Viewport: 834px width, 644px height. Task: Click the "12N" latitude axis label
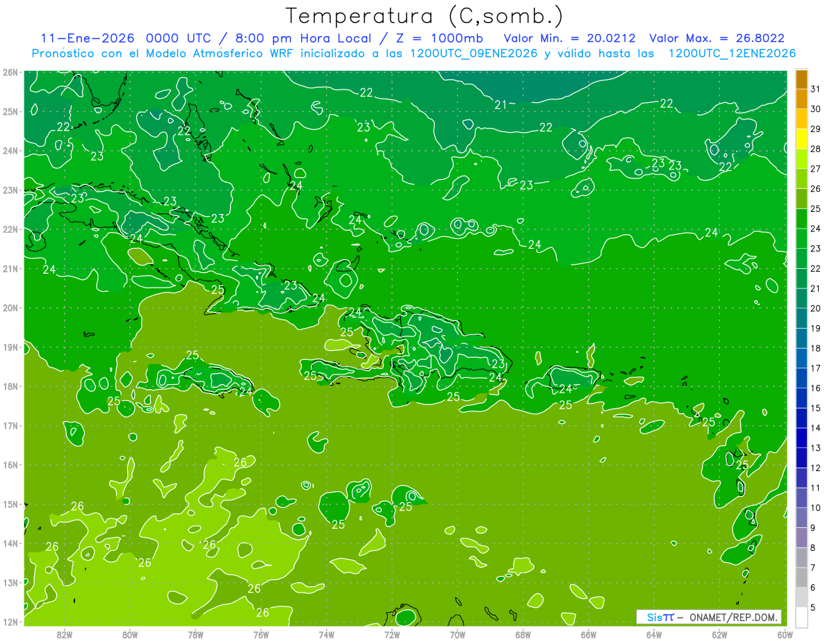coord(10,622)
